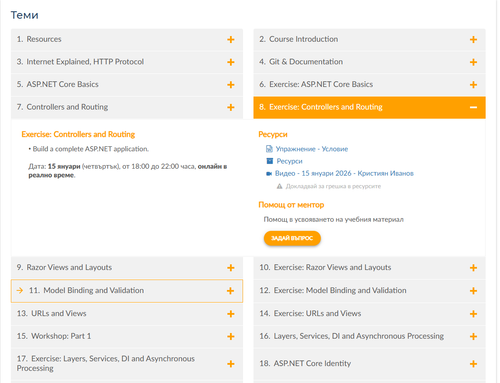Expand topic 9 Razor Views and Layouts plus icon
500x383 pixels.
[x=230, y=268]
